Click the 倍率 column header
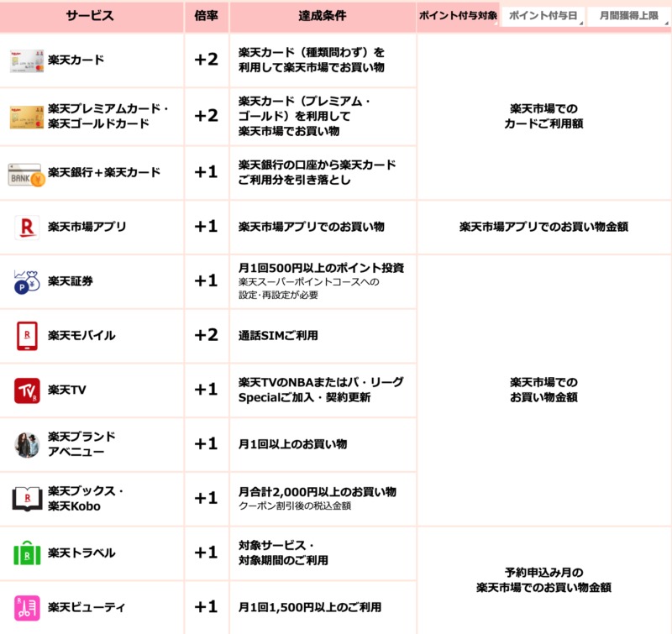672x634 pixels. click(x=206, y=16)
